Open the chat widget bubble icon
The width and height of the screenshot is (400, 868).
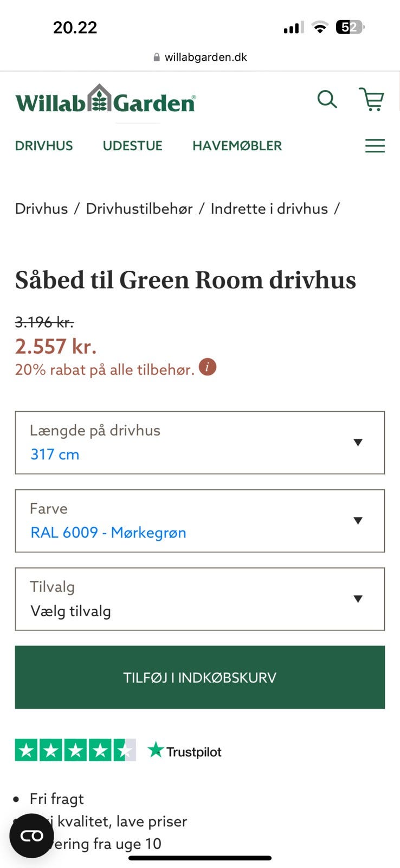[31, 835]
